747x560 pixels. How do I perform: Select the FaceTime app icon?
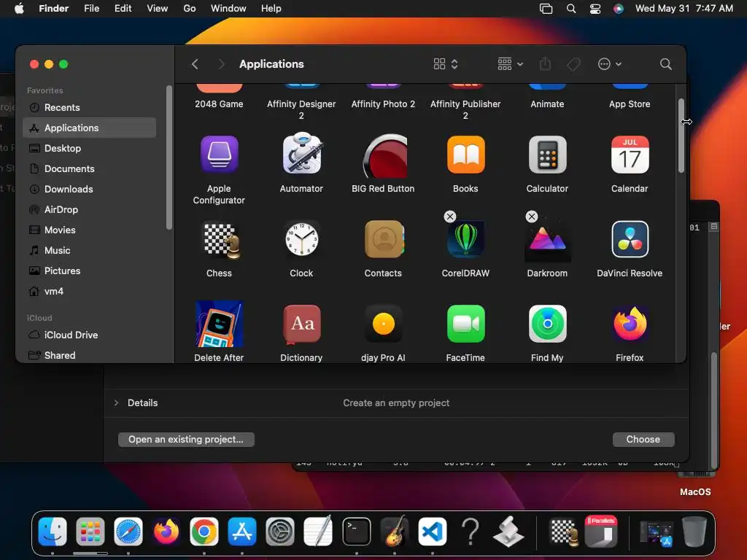466,324
